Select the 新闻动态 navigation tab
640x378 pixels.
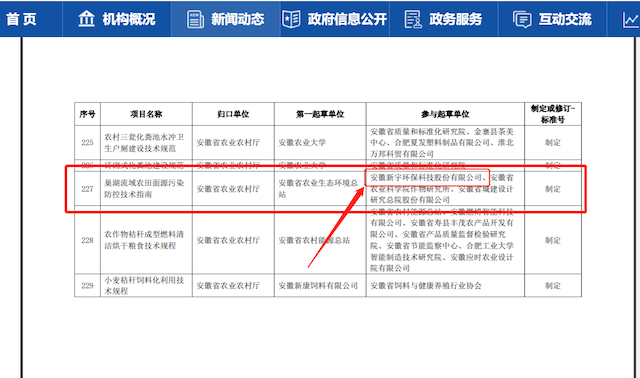(x=226, y=19)
